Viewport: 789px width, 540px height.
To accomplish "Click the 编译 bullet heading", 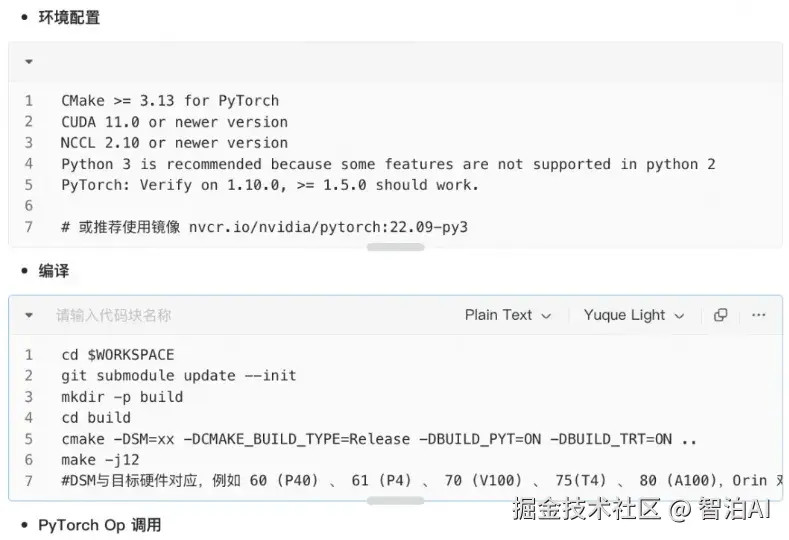I will coord(54,271).
